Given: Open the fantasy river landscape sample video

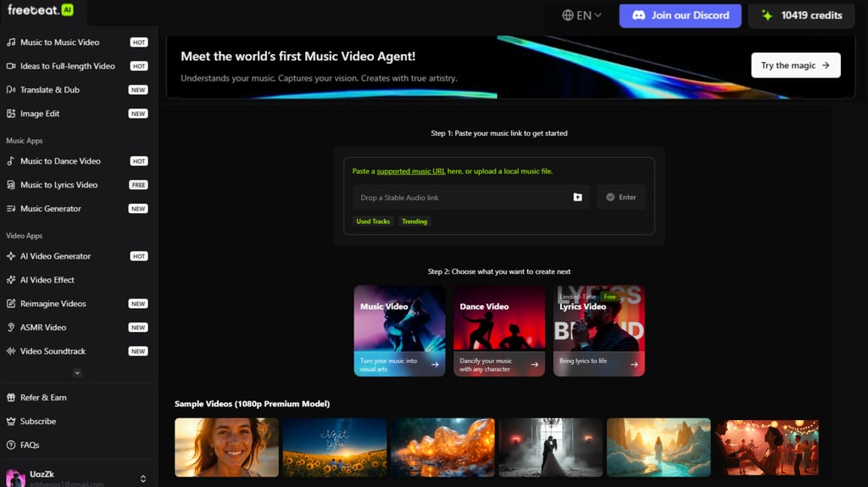Looking at the screenshot, I should coord(659,448).
